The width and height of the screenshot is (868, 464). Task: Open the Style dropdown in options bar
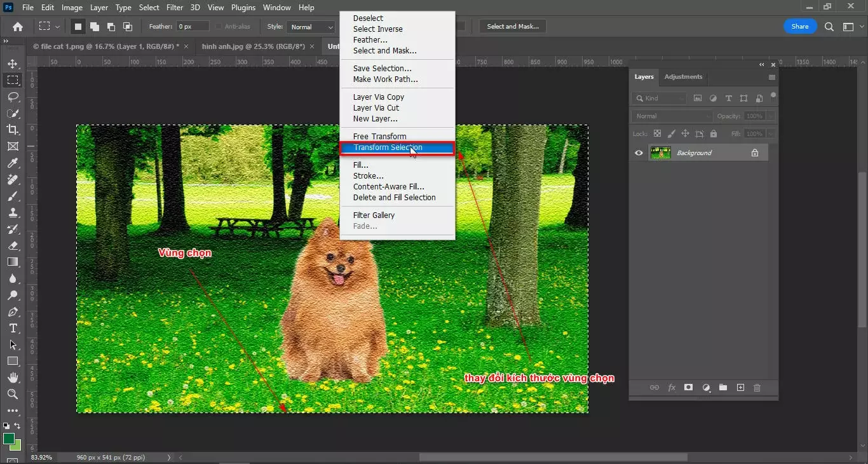coord(311,27)
